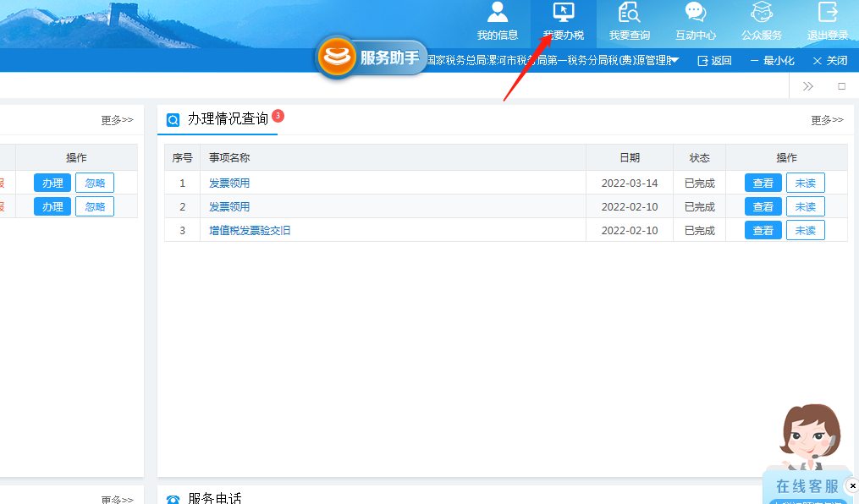Mark the 2022-03-14 发票领用 row 未读
Image resolution: width=859 pixels, height=504 pixels.
click(x=805, y=183)
